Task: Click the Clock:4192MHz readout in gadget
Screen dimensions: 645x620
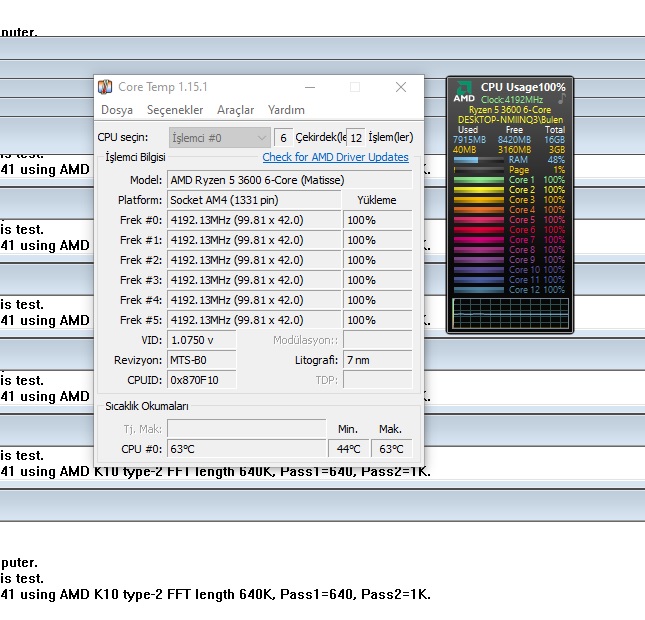Action: (x=512, y=100)
